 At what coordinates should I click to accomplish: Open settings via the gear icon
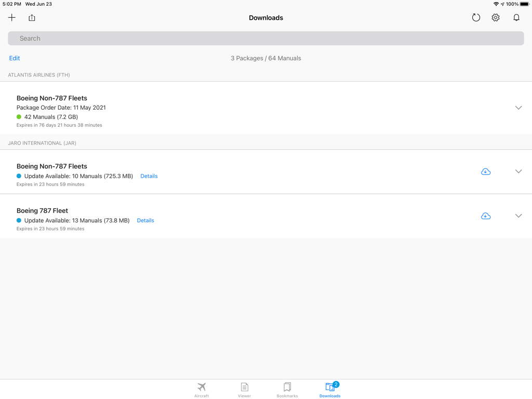click(496, 18)
